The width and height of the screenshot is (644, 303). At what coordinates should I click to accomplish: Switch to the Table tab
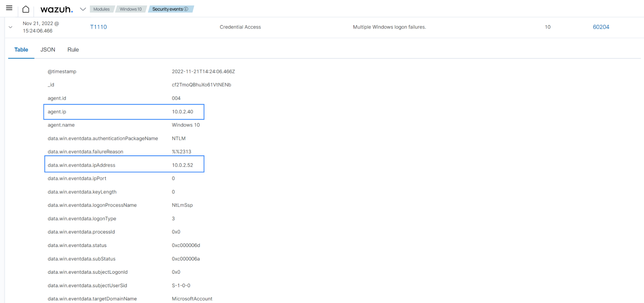tap(21, 50)
